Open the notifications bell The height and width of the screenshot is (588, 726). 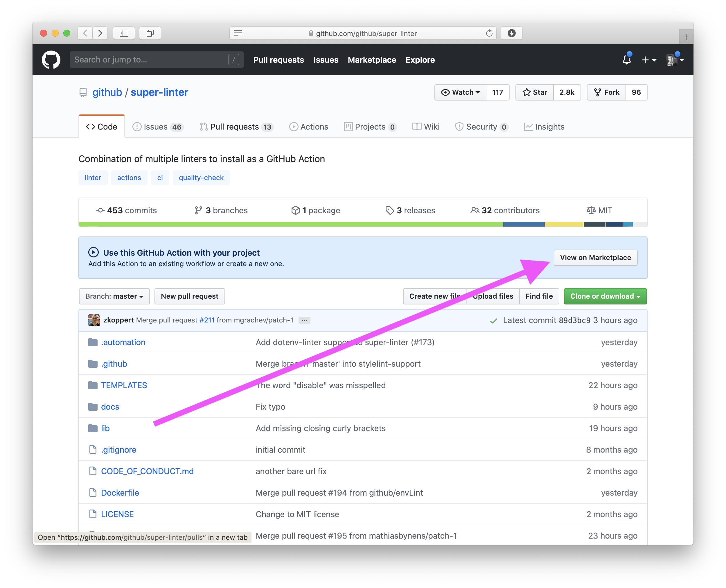[x=626, y=60]
